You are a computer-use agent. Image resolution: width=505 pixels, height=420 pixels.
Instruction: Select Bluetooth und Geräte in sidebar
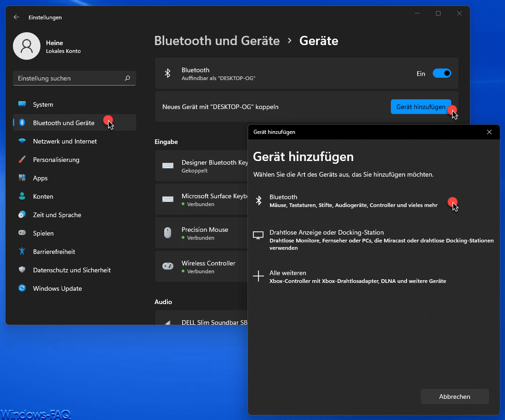click(x=75, y=123)
